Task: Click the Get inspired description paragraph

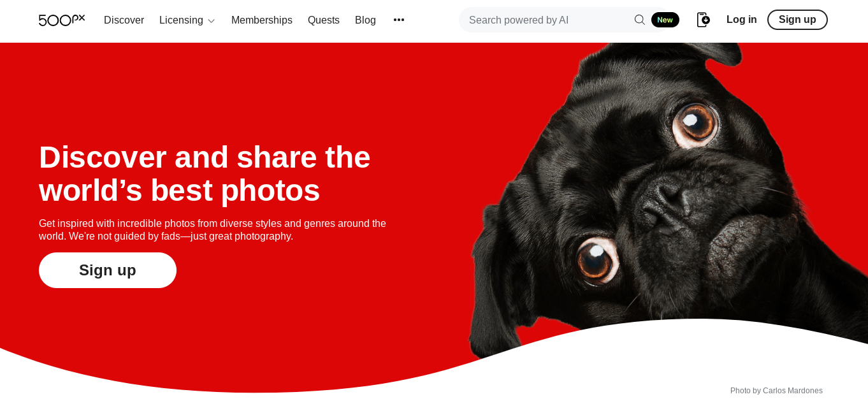Action: point(212,230)
